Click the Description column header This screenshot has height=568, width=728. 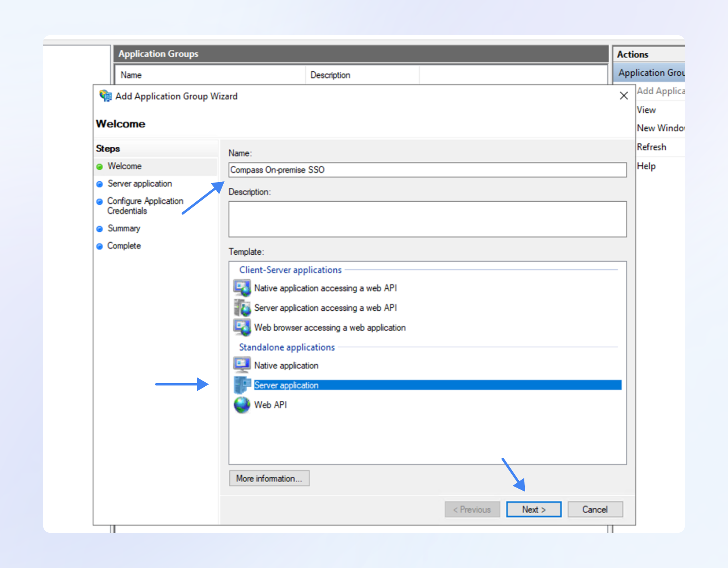330,75
